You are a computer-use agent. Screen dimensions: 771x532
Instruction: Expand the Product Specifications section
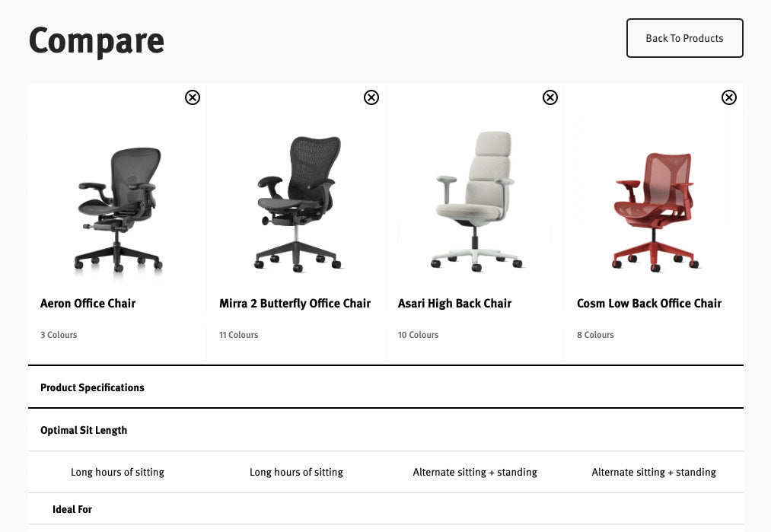92,387
